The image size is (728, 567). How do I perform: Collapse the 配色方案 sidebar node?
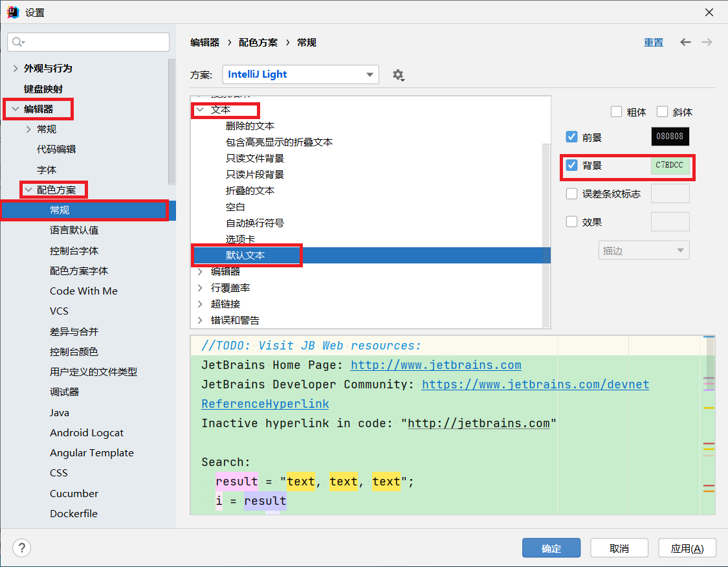[x=28, y=190]
